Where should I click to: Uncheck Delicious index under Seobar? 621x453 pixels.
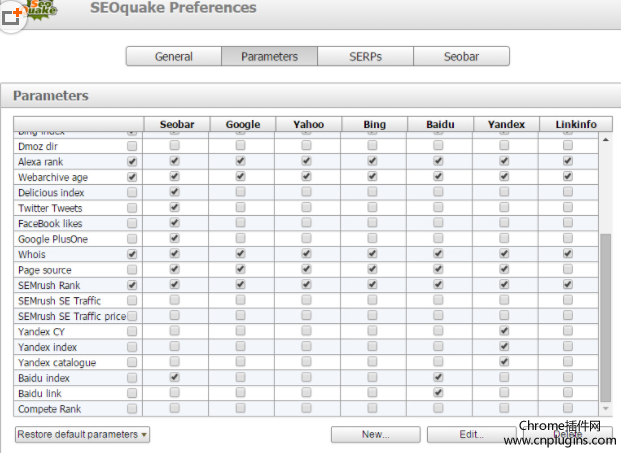click(175, 192)
